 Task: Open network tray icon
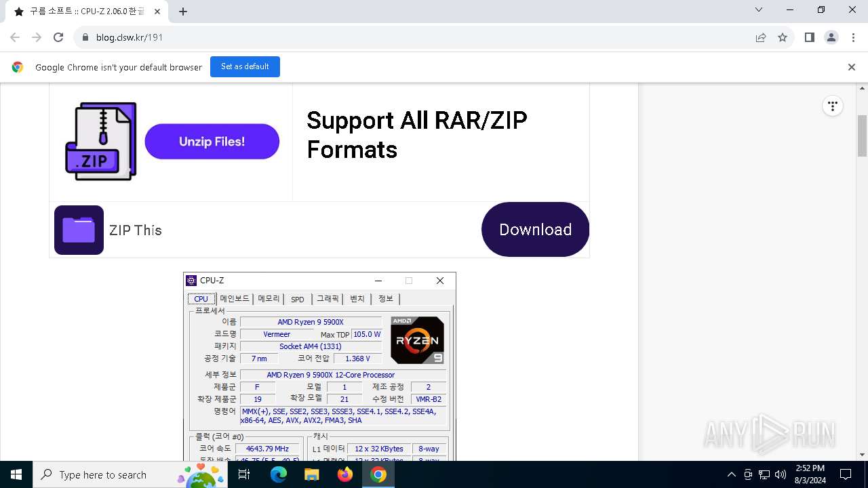point(764,474)
